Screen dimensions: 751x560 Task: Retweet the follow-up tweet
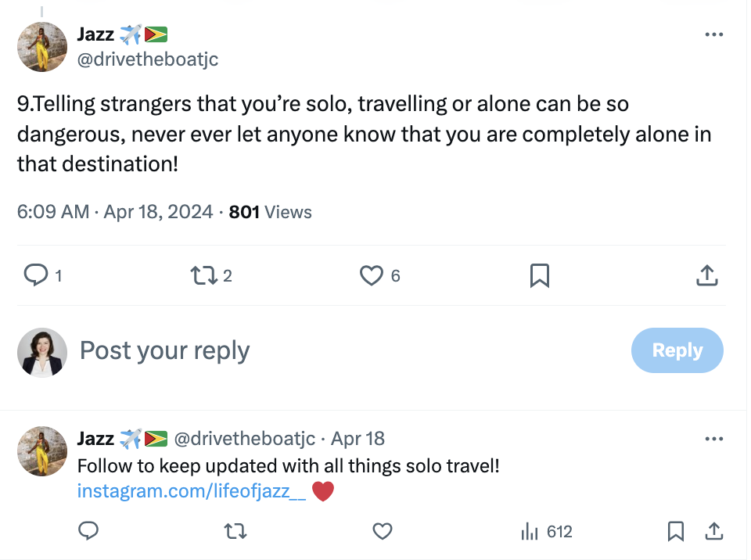(x=235, y=531)
